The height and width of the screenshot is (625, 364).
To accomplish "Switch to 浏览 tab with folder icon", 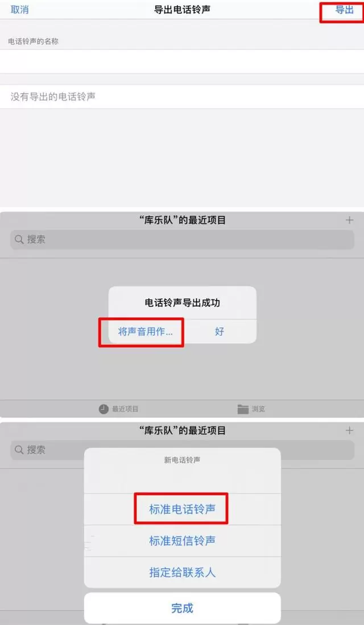I will coord(251,409).
